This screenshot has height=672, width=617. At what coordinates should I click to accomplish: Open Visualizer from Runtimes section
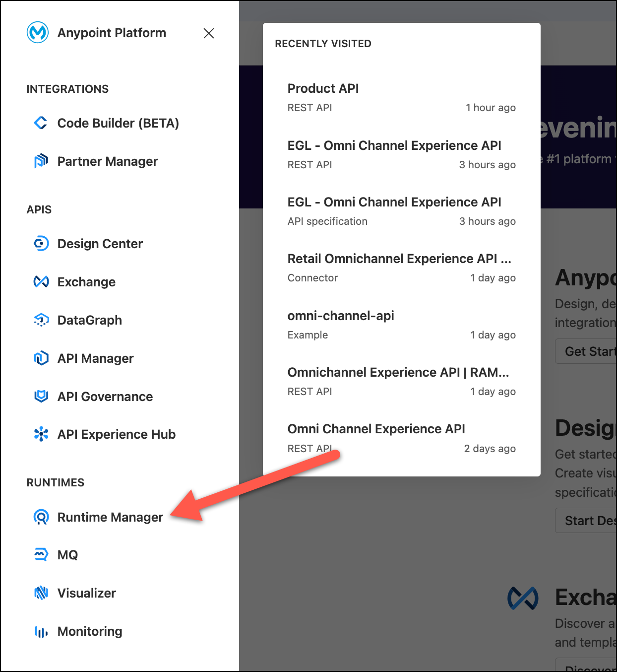(x=87, y=593)
